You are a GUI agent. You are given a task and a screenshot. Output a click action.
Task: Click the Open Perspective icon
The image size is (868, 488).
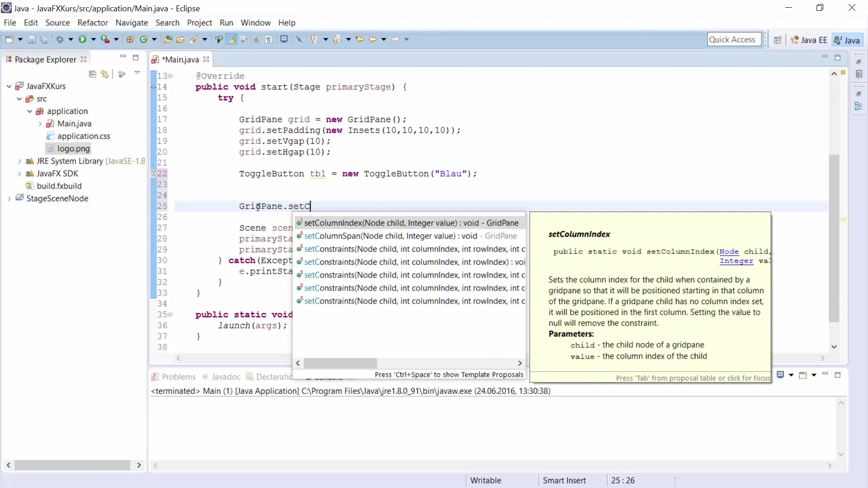click(778, 40)
